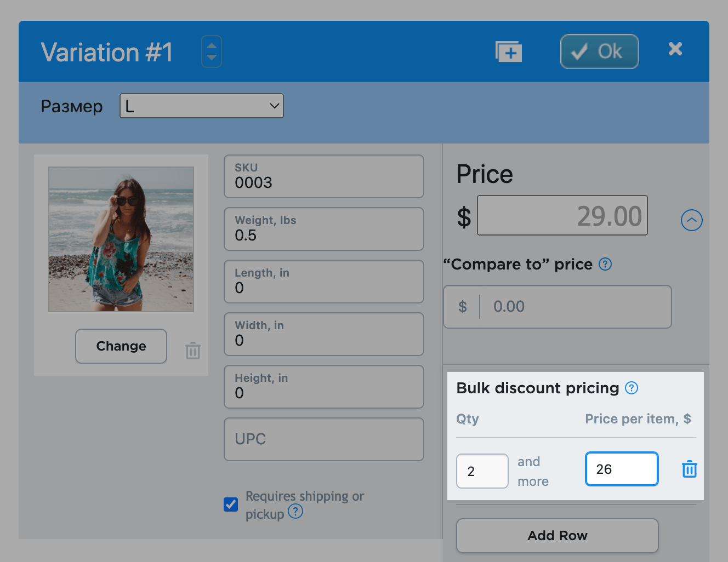728x562 pixels.
Task: Collapse the Price section with the chevron
Action: pyautogui.click(x=691, y=220)
